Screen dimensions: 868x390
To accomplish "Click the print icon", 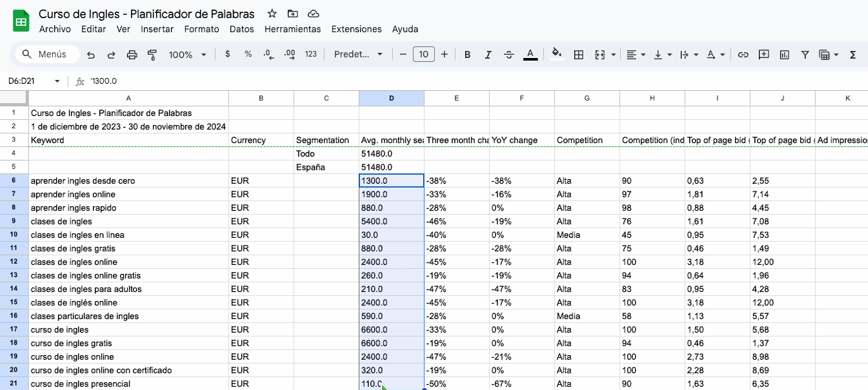I will 132,55.
